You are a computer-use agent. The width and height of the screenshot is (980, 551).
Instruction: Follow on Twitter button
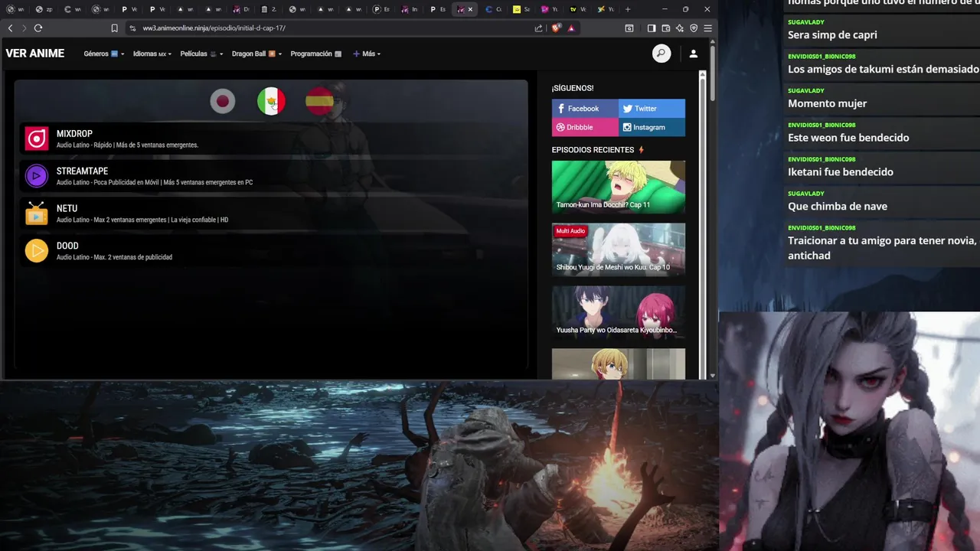coord(652,109)
